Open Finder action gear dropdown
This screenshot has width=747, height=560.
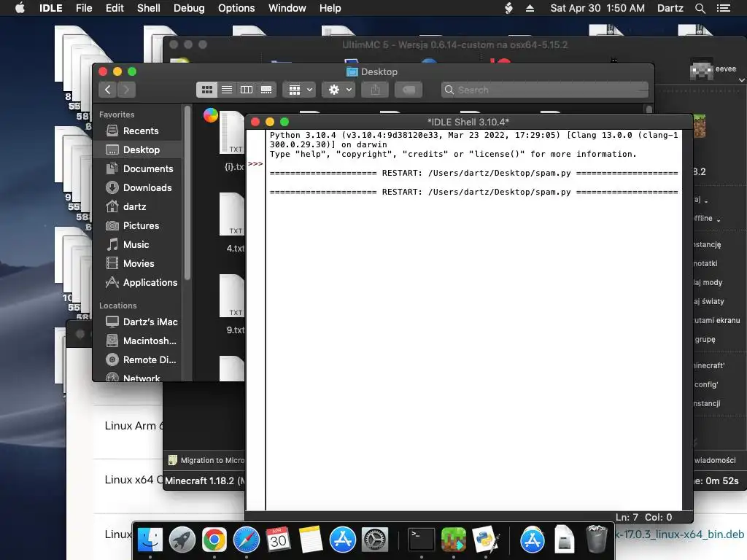click(338, 90)
